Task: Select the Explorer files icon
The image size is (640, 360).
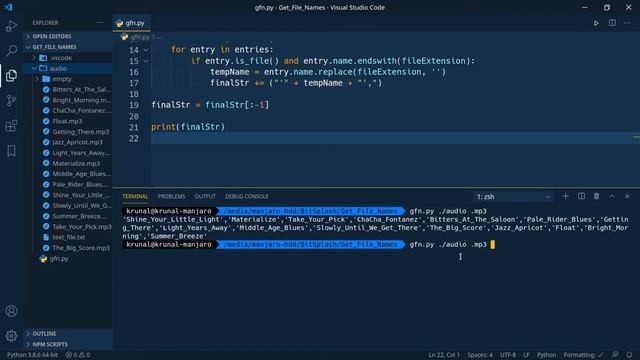Action: coord(11,76)
